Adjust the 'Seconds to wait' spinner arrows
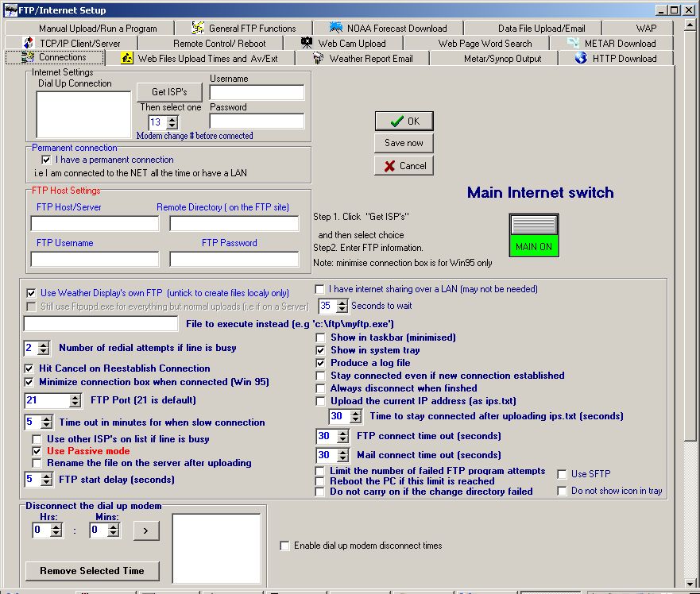Viewport: 700px width, 594px height. [x=342, y=306]
